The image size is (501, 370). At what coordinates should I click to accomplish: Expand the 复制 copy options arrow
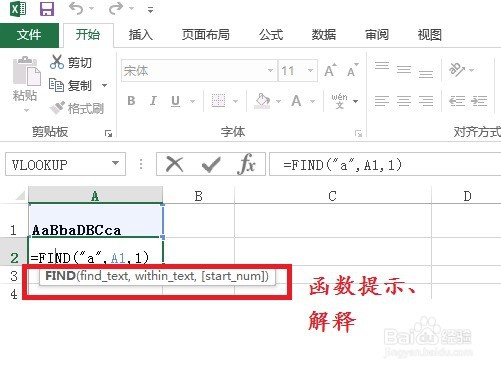tap(104, 86)
